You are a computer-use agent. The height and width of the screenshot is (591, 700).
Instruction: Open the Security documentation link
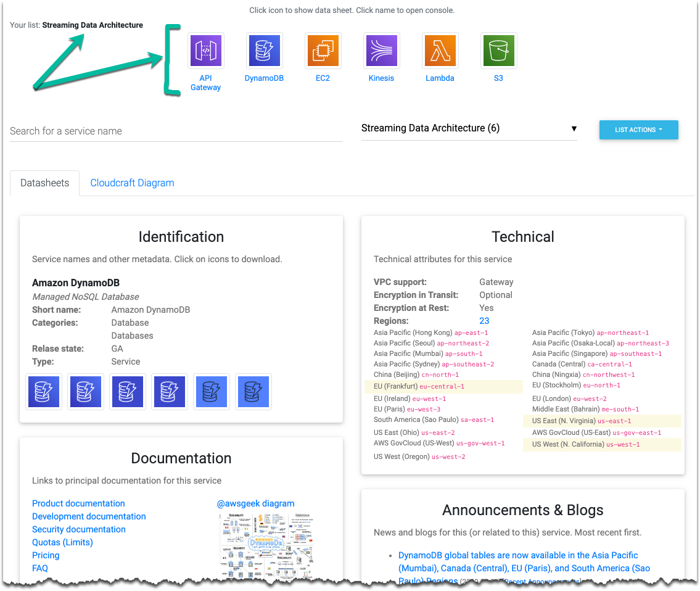(x=78, y=529)
